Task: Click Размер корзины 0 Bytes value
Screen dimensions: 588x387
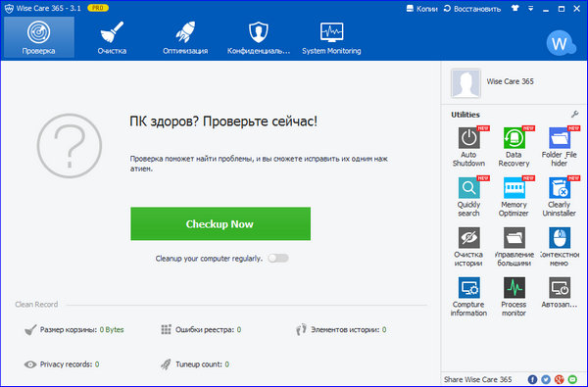Action: coord(112,329)
